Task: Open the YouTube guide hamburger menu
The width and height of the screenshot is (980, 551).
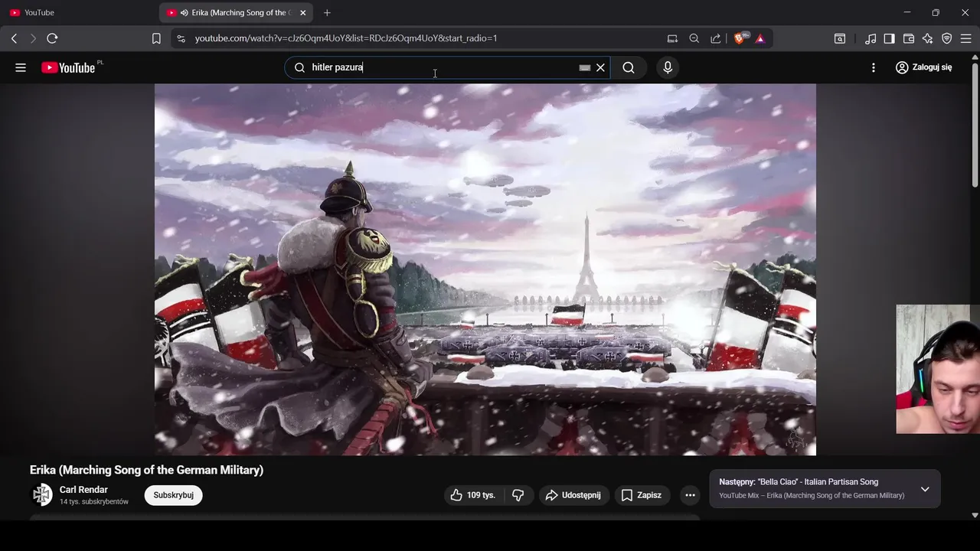Action: point(21,67)
